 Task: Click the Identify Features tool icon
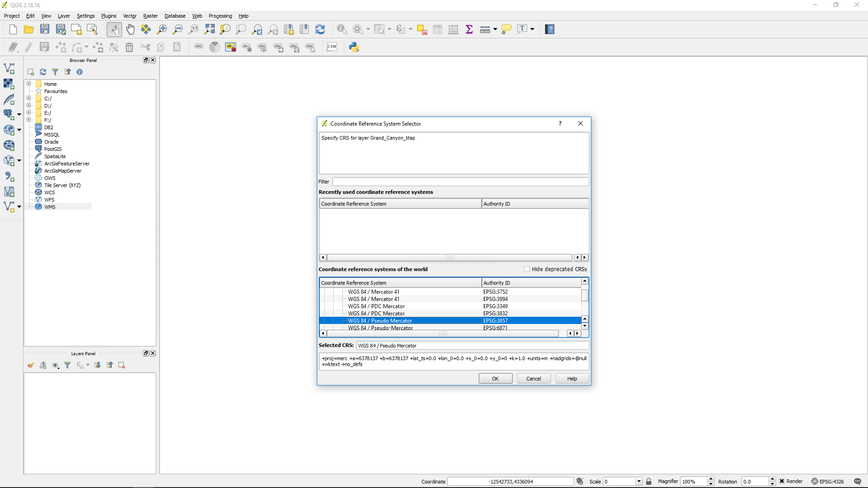342,29
